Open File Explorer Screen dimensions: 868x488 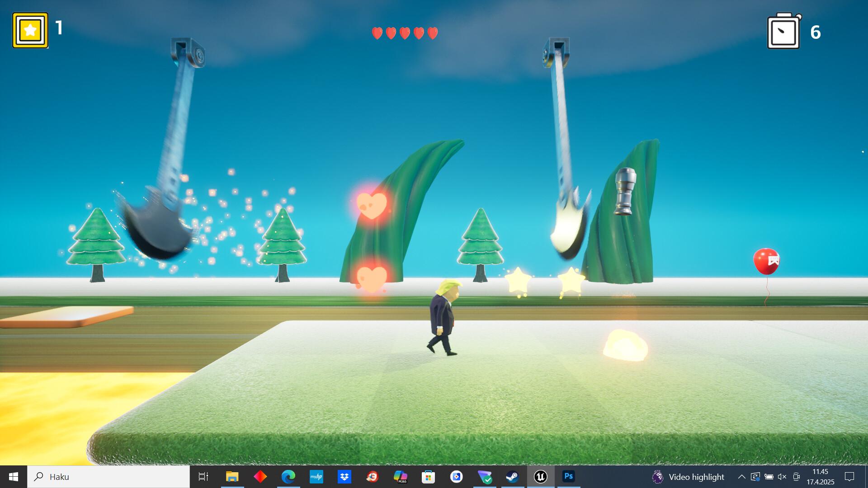pyautogui.click(x=233, y=477)
